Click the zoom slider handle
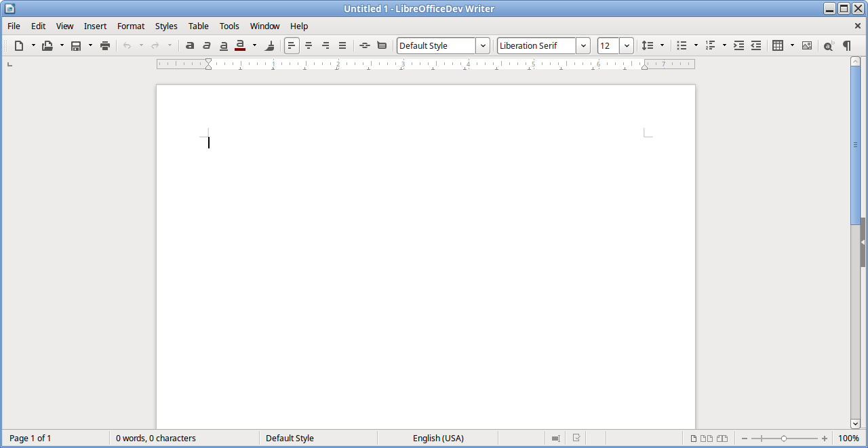The image size is (868, 448). point(784,439)
